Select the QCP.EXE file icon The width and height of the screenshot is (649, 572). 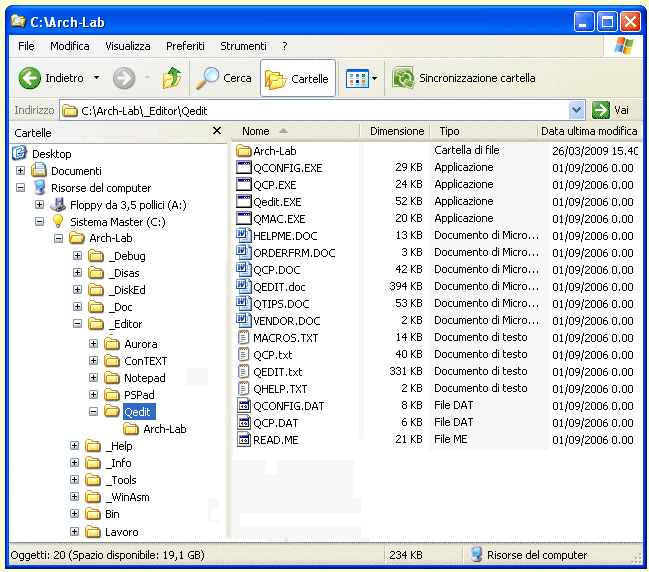point(243,185)
